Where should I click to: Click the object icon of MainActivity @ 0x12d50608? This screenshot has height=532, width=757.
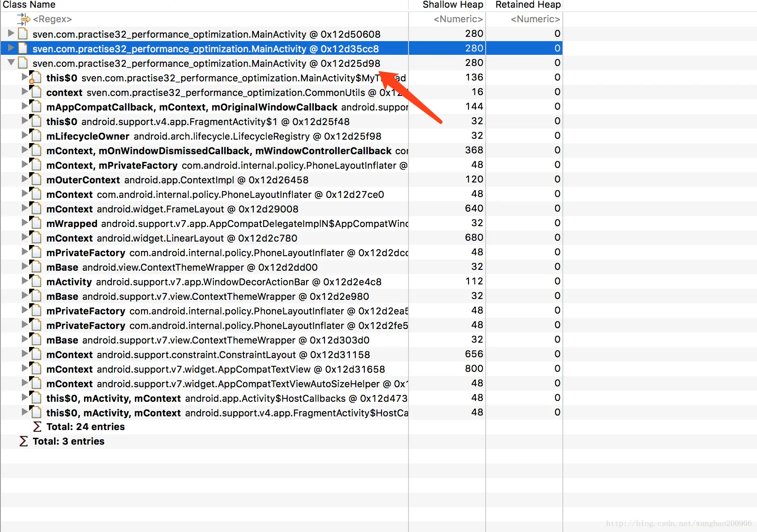[23, 33]
